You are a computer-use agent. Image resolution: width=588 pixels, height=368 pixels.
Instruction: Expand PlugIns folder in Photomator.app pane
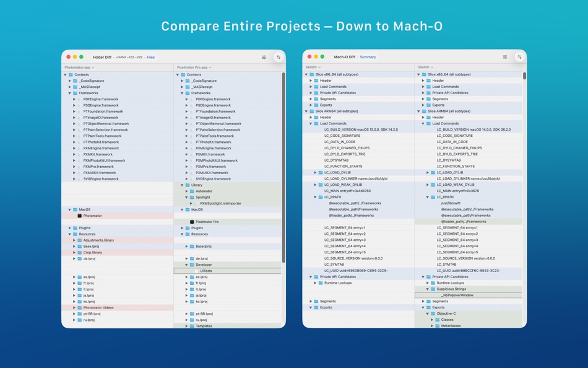70,228
